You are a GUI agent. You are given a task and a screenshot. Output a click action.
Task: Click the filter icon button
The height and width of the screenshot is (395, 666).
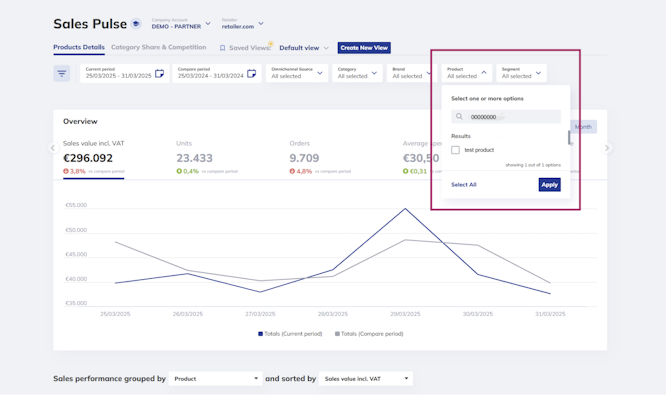(62, 73)
